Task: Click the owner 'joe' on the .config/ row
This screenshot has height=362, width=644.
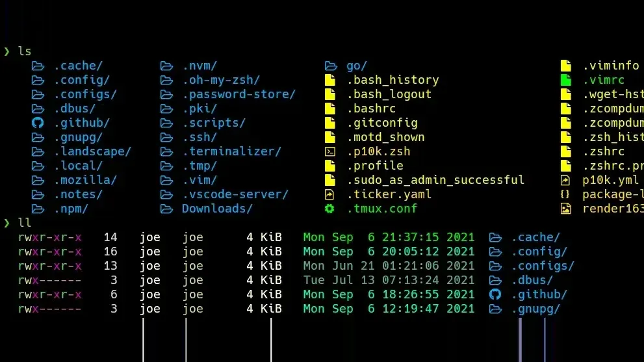Action: tap(150, 252)
